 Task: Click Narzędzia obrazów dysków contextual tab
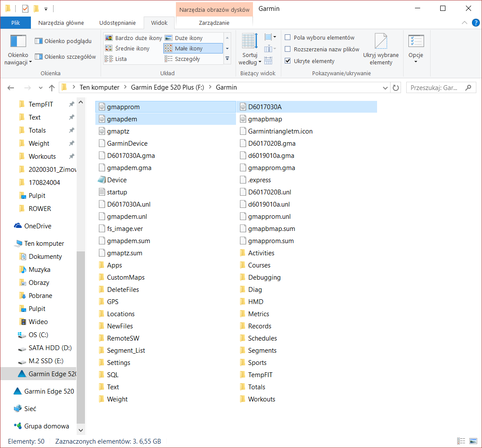[x=214, y=10]
